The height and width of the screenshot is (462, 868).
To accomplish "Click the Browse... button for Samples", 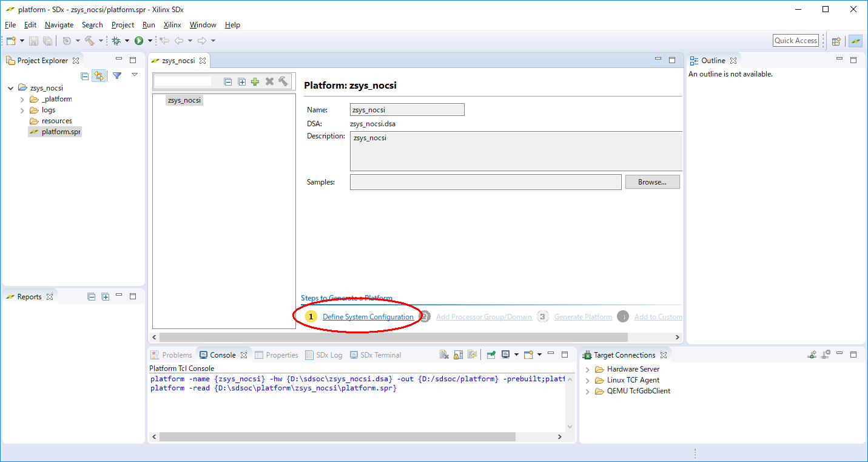I will tap(652, 182).
